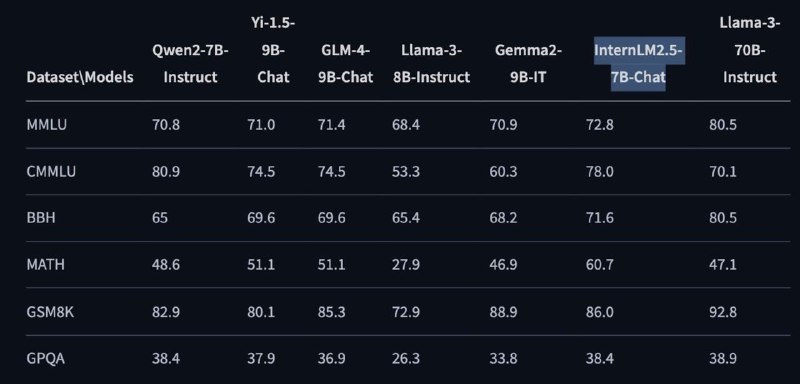Viewport: 800px width, 384px height.
Task: Click the highlighted InternLM2.5-7B-Chat header
Action: (x=638, y=64)
